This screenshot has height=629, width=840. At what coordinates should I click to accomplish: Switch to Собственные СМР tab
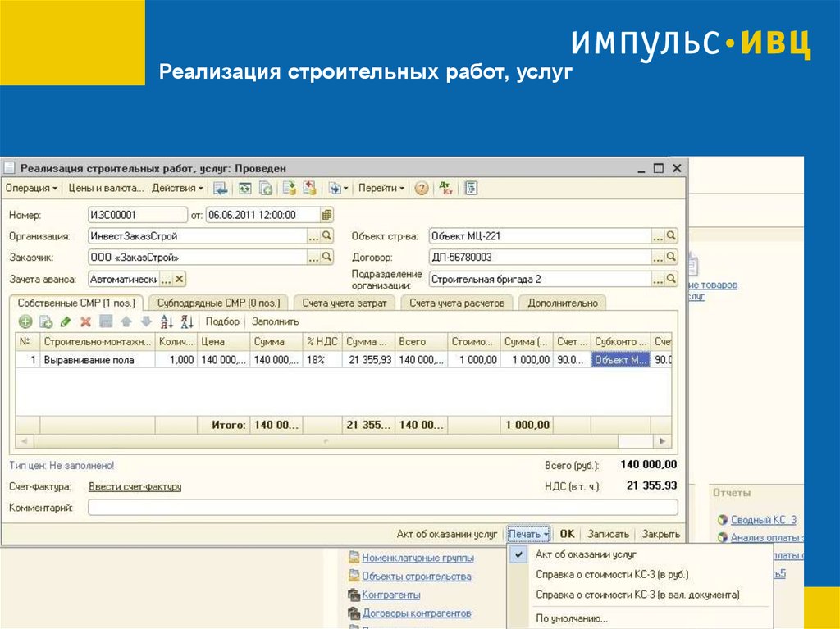coord(76,303)
